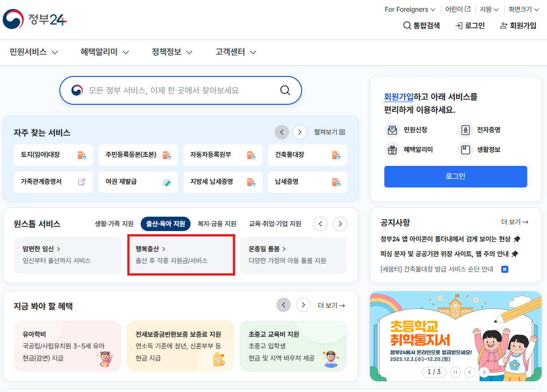Open 맘편한 임신 card
Screen dimensions: 547x392
coord(67,255)
